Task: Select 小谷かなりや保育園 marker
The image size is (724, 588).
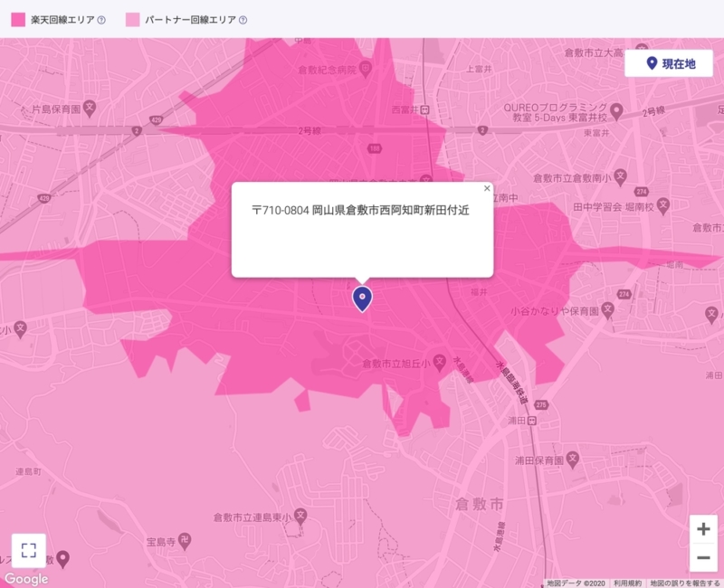Action: pos(608,310)
